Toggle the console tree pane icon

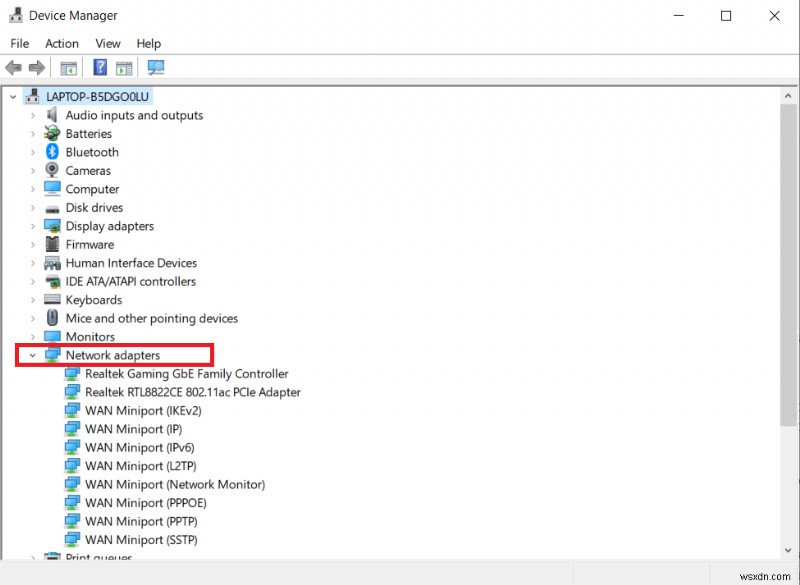pos(67,68)
